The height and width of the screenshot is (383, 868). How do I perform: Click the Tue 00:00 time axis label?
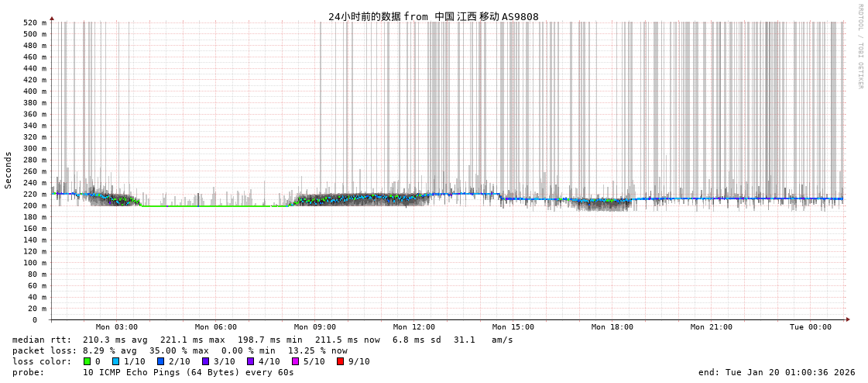click(x=811, y=327)
